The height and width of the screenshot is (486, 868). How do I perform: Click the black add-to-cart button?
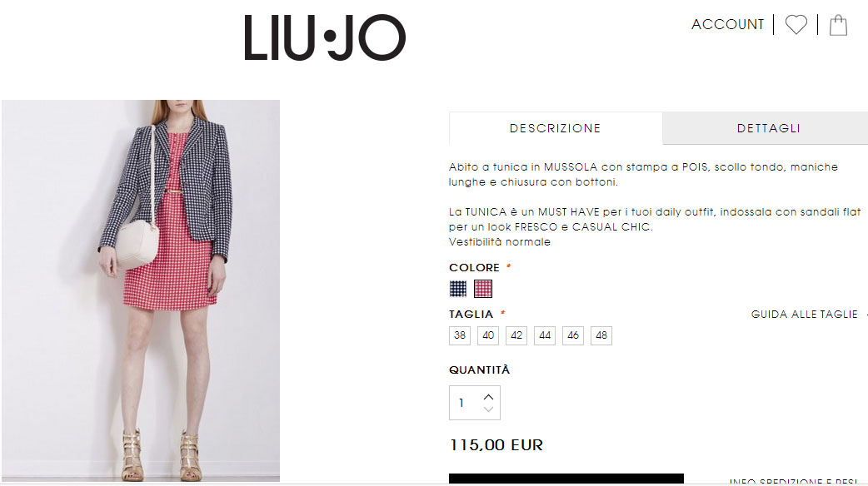point(566,479)
